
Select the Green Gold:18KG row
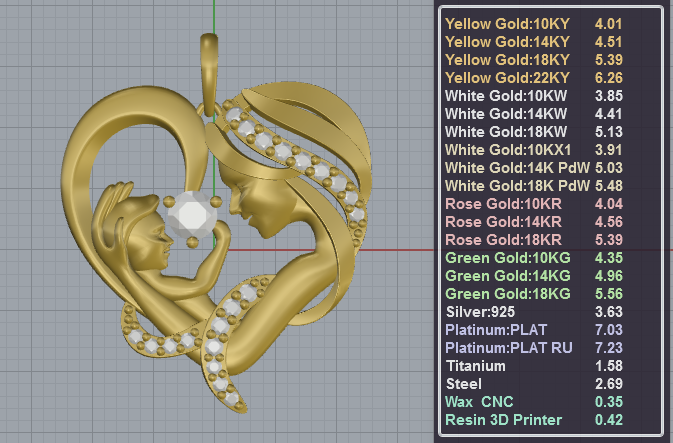pyautogui.click(x=534, y=294)
